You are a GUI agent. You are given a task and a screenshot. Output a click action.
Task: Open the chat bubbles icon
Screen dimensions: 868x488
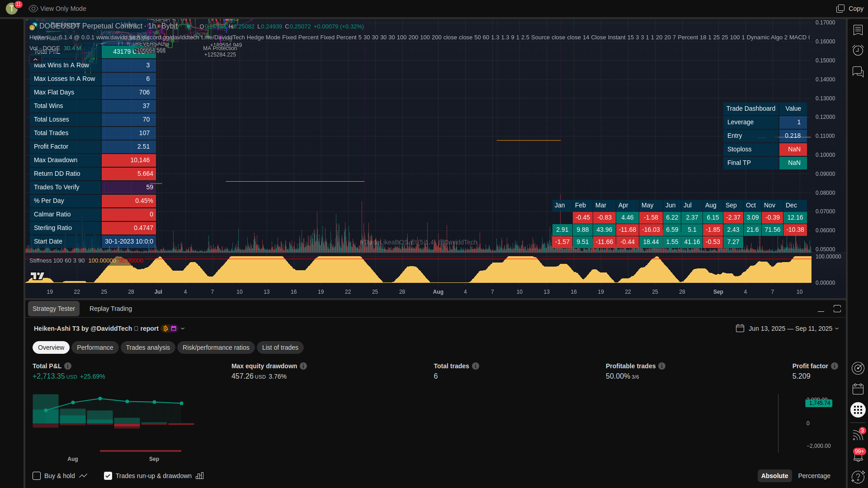[858, 72]
